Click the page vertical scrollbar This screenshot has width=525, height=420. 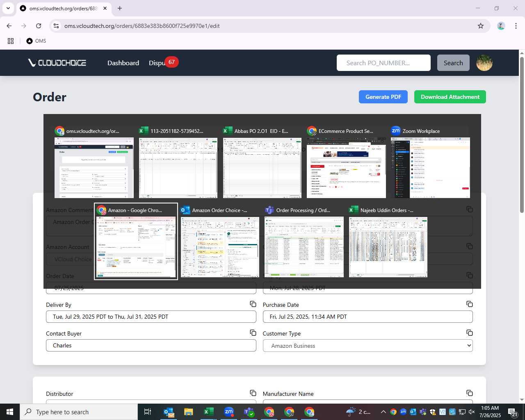522,135
